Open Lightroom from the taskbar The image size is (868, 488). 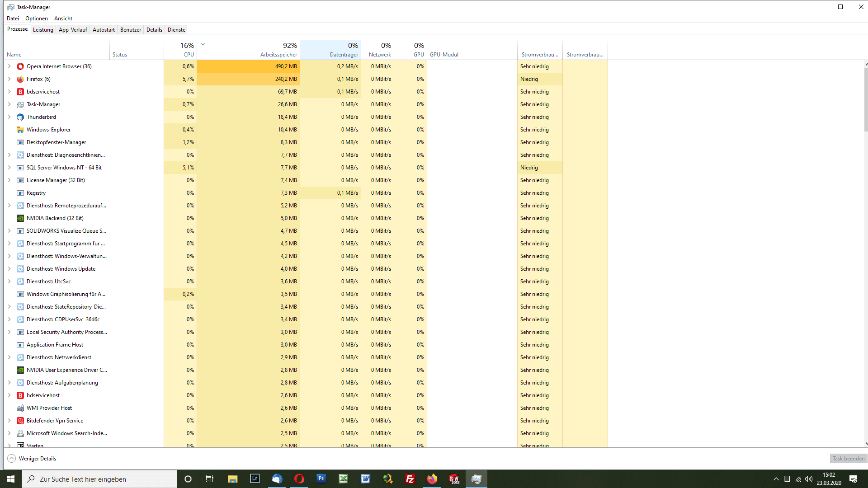pyautogui.click(x=255, y=479)
